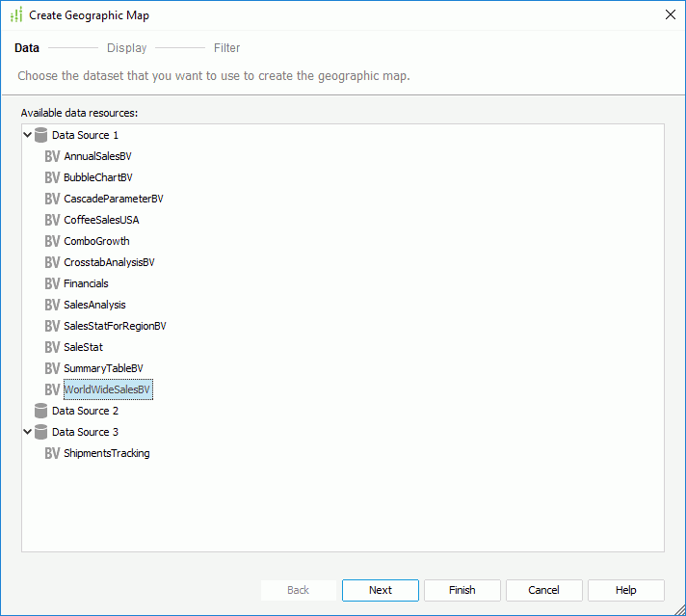Collapse the Data Source 1 node
This screenshot has width=686, height=616.
coord(27,135)
